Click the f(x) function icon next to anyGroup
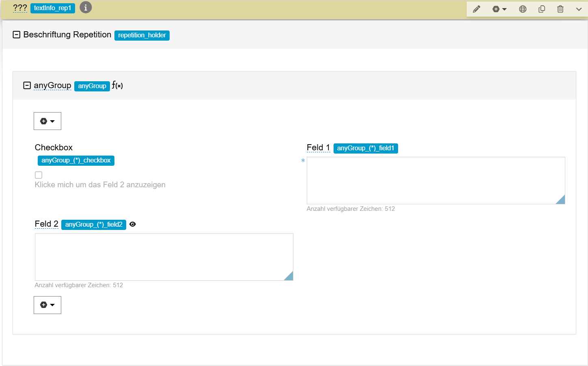Image resolution: width=588 pixels, height=366 pixels. [x=117, y=85]
